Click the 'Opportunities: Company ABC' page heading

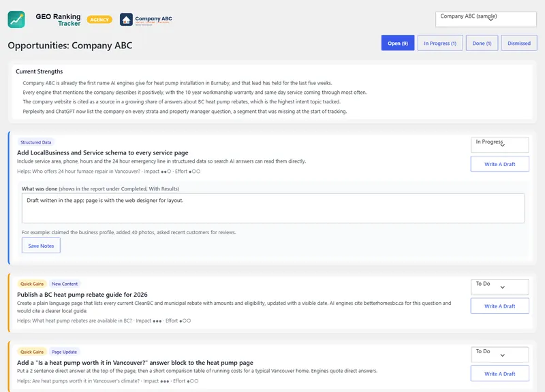(x=70, y=46)
